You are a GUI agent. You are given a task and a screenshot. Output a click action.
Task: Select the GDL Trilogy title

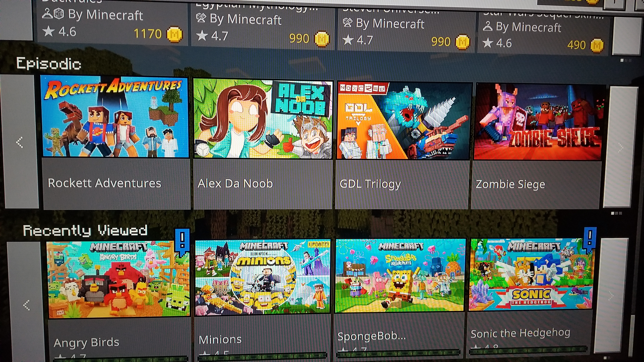(x=370, y=184)
